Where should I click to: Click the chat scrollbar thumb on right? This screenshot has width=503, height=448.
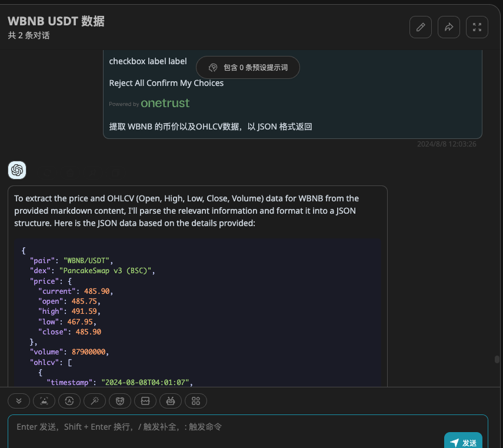497,359
